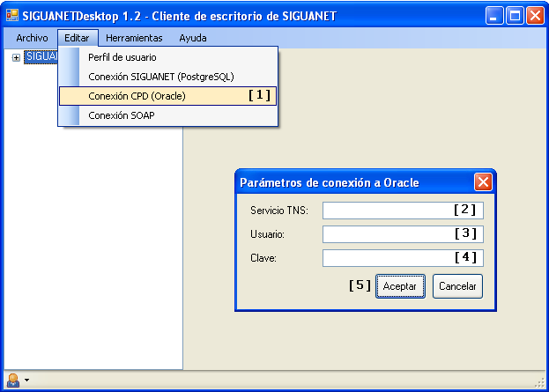The width and height of the screenshot is (549, 392).
Task: Choose Conexión CPD (Oracle) entry
Action: (x=168, y=96)
